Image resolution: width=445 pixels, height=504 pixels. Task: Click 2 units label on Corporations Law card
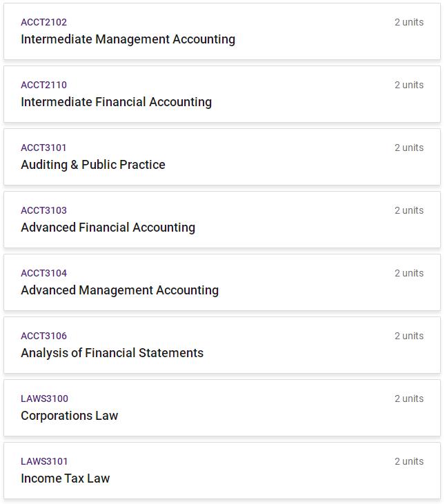tap(409, 399)
